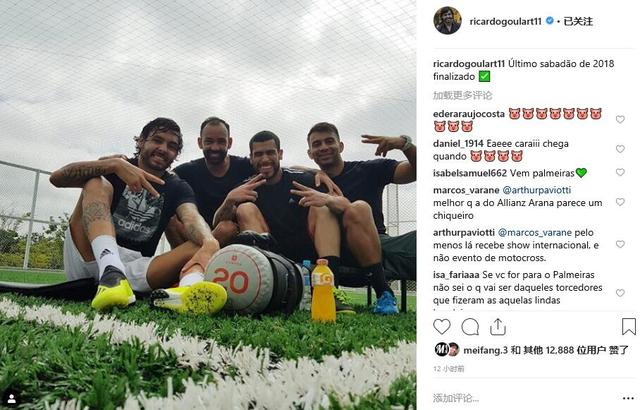The image size is (640, 410).
Task: Open the three-dot more options menu
Action: point(629,398)
